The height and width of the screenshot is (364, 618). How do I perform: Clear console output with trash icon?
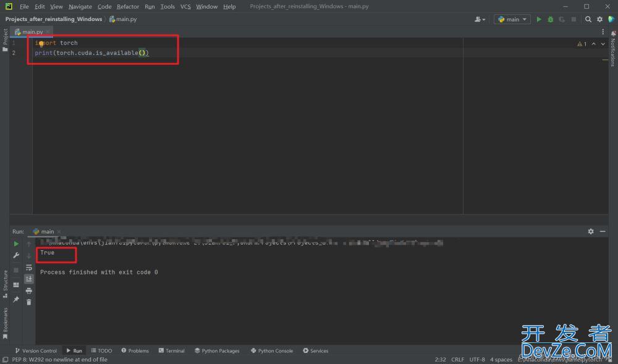(x=29, y=302)
